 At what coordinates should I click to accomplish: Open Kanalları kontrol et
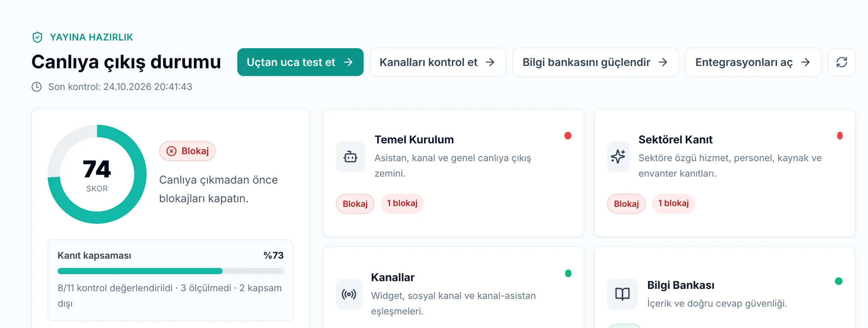tap(438, 62)
